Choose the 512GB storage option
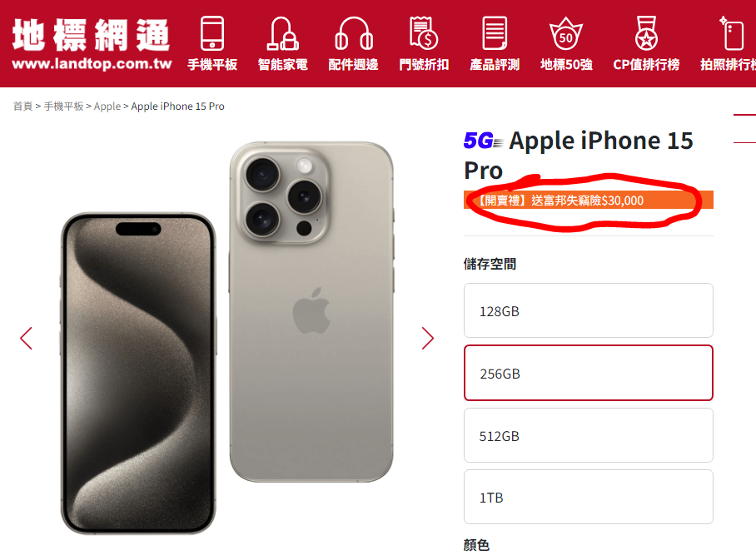This screenshot has height=555, width=756. (x=588, y=435)
